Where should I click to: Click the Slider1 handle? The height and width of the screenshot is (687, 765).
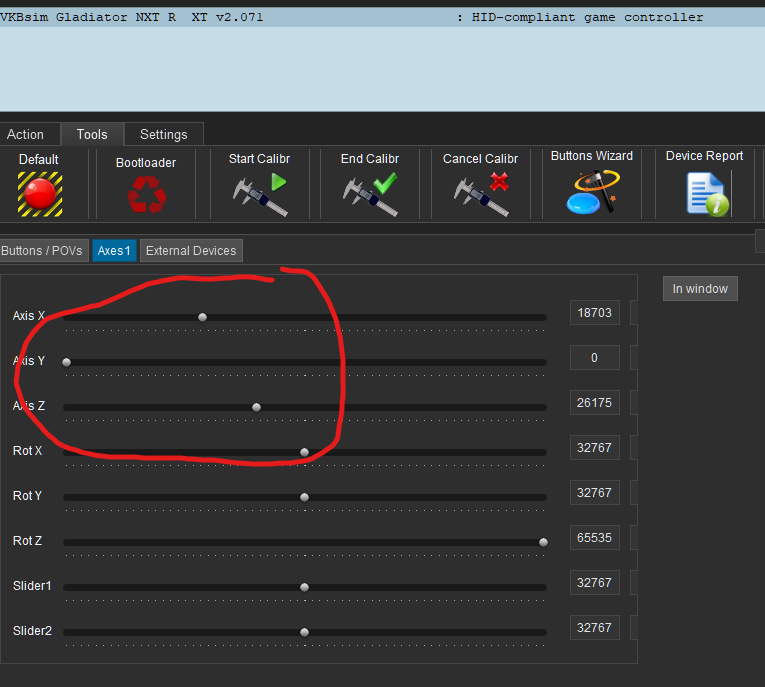[x=304, y=587]
